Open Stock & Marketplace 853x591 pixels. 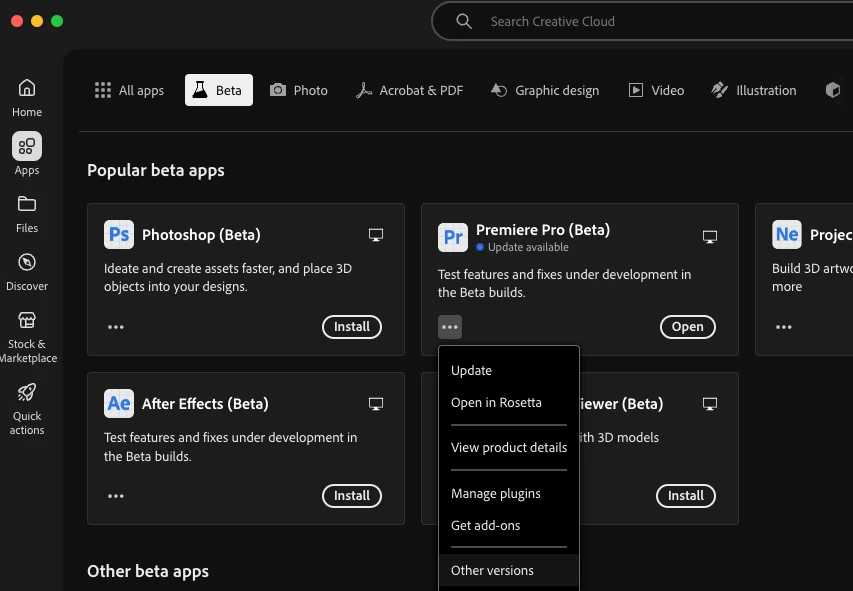(x=27, y=337)
